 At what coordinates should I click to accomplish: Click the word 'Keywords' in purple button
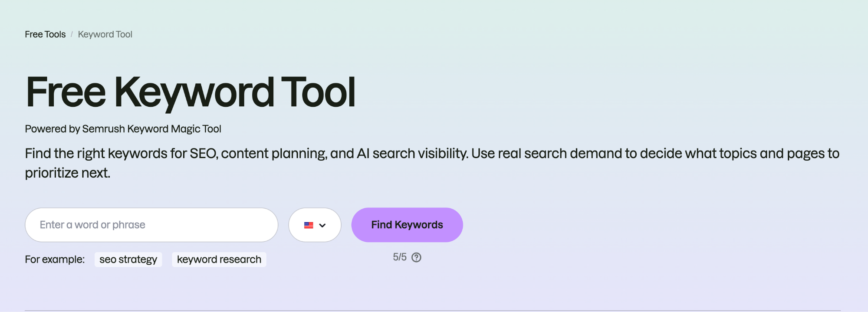[419, 225]
